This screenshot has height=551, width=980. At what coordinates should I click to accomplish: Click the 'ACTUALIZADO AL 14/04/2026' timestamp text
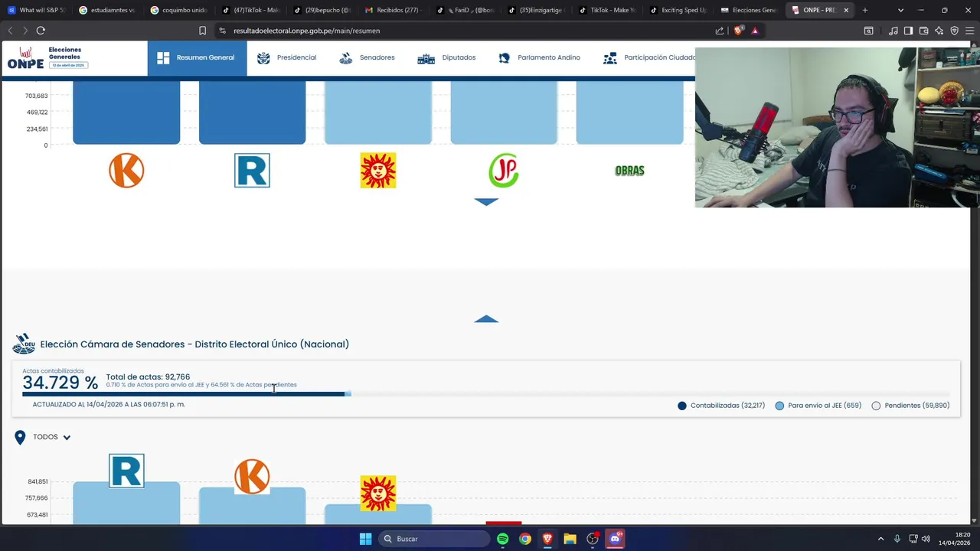coord(109,404)
